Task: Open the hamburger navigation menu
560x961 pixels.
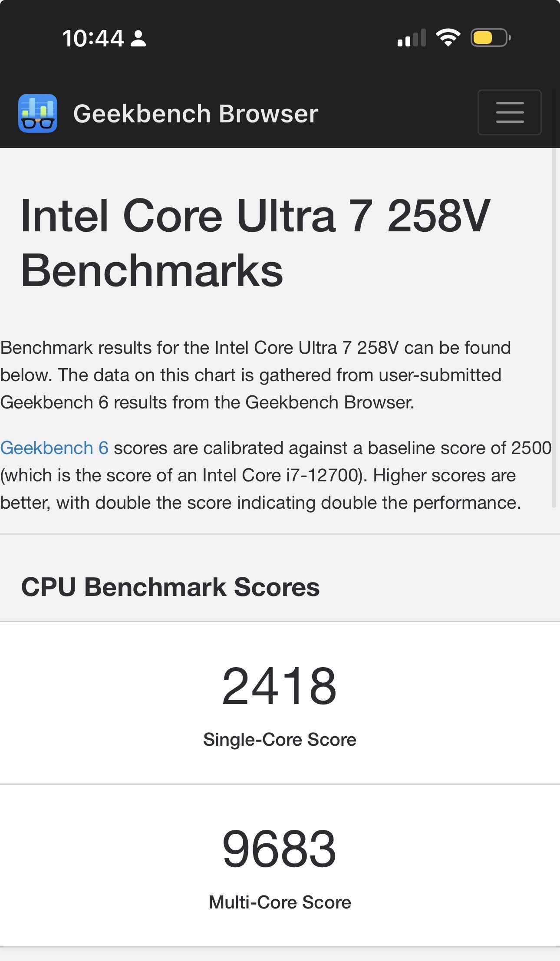Action: pos(509,112)
